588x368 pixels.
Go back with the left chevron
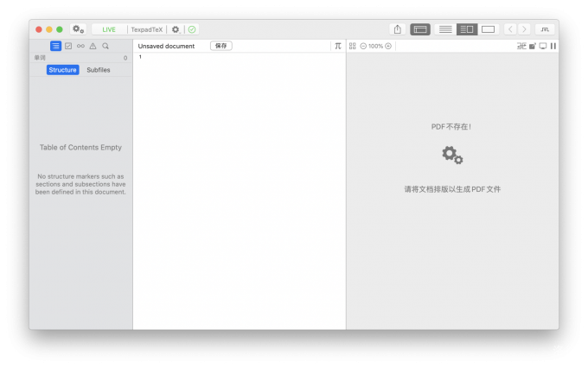tap(510, 29)
